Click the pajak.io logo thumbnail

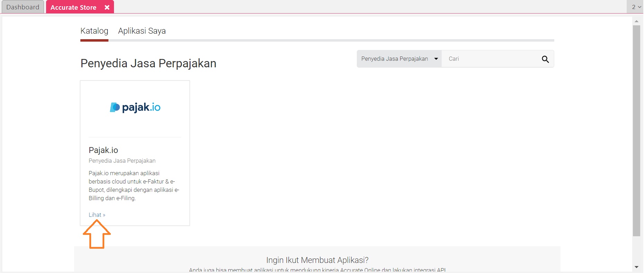click(135, 107)
